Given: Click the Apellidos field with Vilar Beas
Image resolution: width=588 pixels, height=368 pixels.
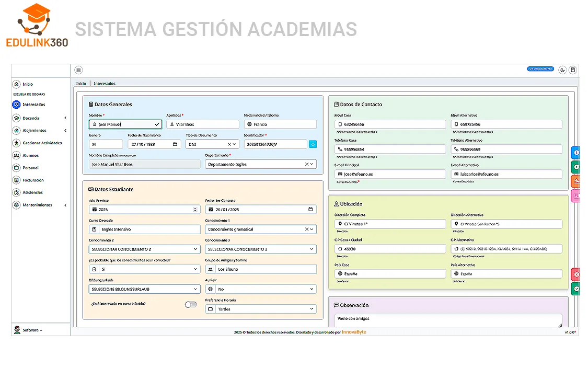Looking at the screenshot, I should tap(203, 124).
